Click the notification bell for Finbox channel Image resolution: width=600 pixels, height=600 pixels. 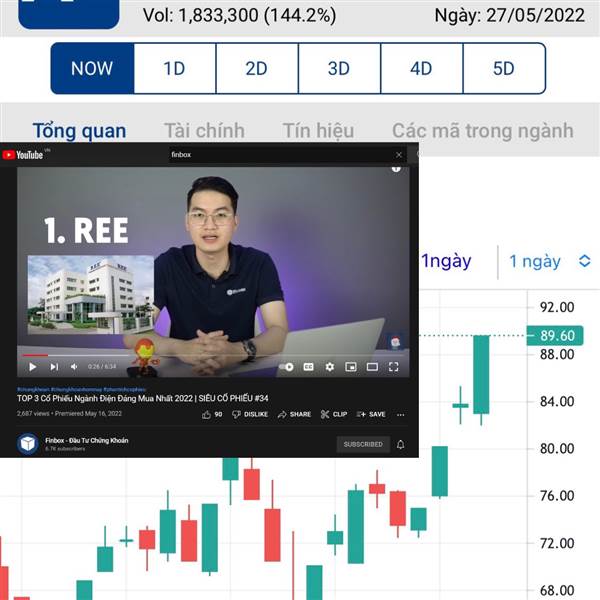(x=401, y=444)
